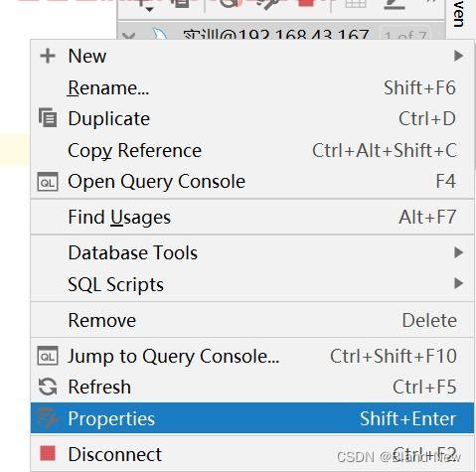Click the Open Query Console QL icon
This screenshot has width=476, height=472.
click(x=48, y=182)
